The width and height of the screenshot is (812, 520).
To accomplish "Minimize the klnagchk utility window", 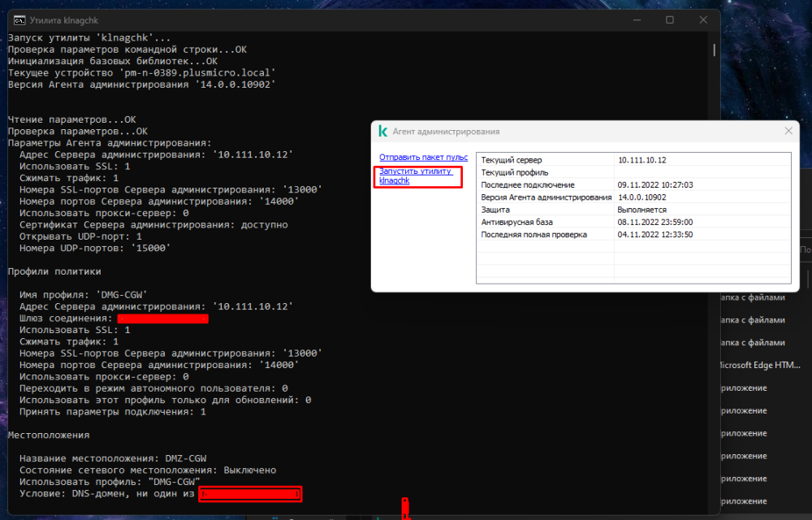I will tap(637, 19).
